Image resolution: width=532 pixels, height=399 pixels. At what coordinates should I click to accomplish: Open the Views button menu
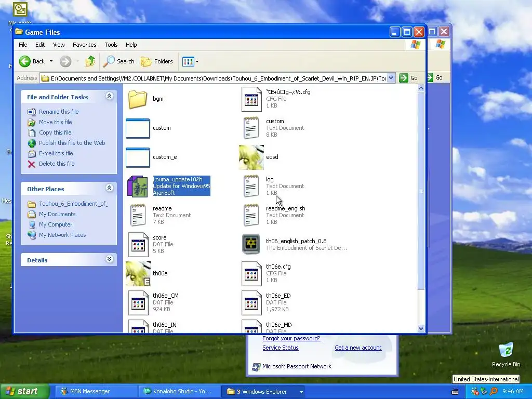pos(190,61)
